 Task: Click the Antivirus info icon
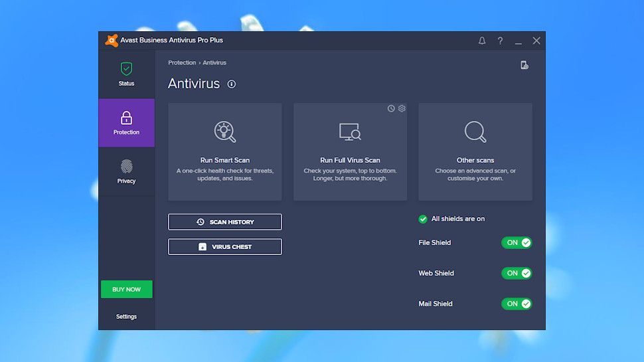pos(232,84)
